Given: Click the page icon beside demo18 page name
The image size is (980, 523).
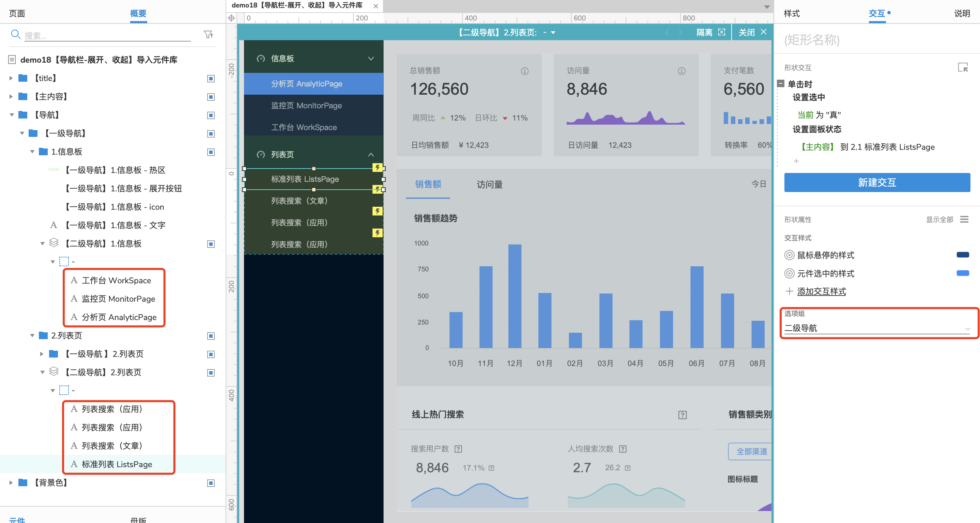Looking at the screenshot, I should [12, 60].
